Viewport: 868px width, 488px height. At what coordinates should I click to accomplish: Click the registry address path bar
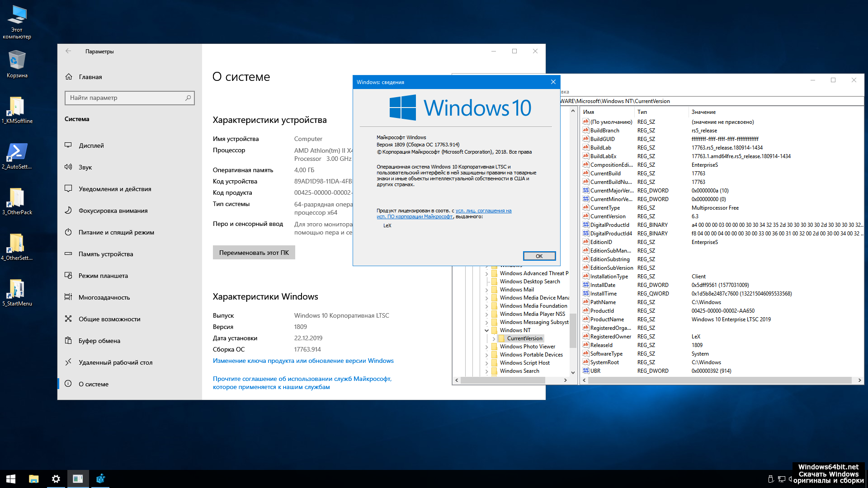pyautogui.click(x=712, y=101)
